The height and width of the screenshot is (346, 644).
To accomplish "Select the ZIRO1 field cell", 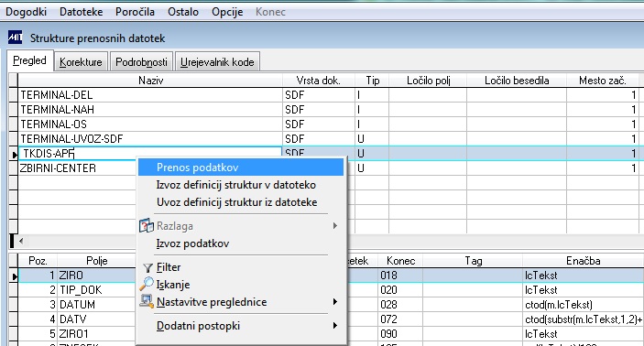I will pyautogui.click(x=97, y=334).
